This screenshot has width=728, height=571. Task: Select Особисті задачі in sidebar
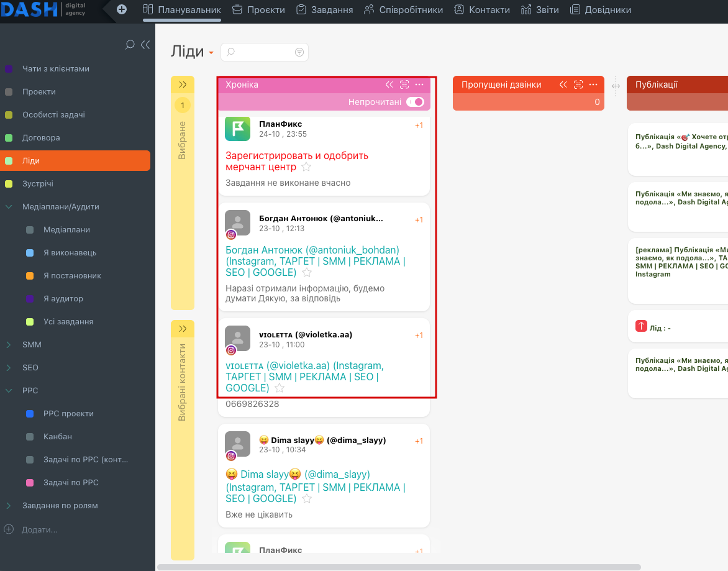pyautogui.click(x=53, y=115)
